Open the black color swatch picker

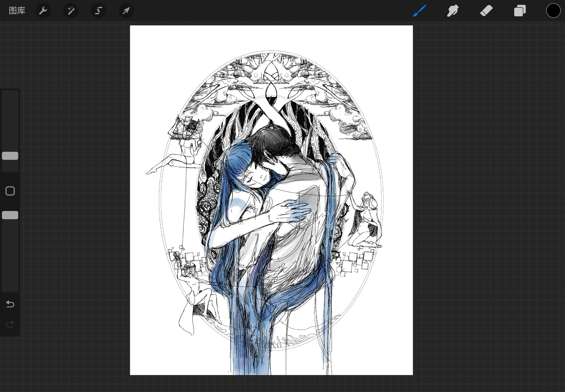click(553, 11)
